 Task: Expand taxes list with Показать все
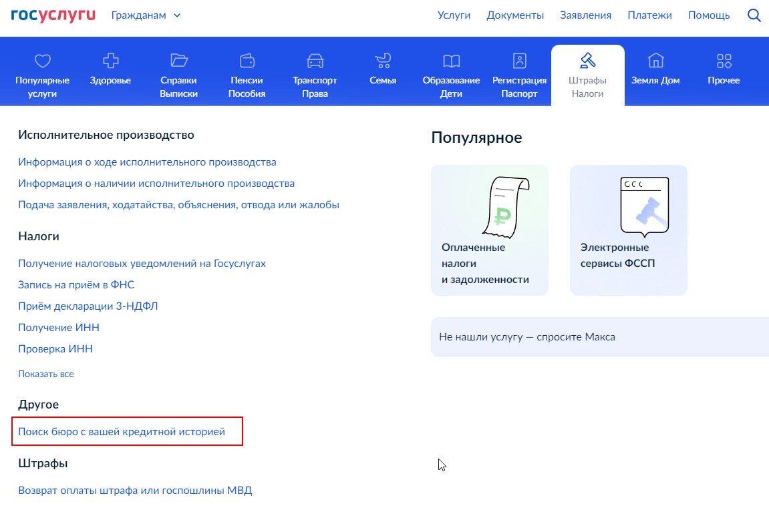click(x=46, y=374)
